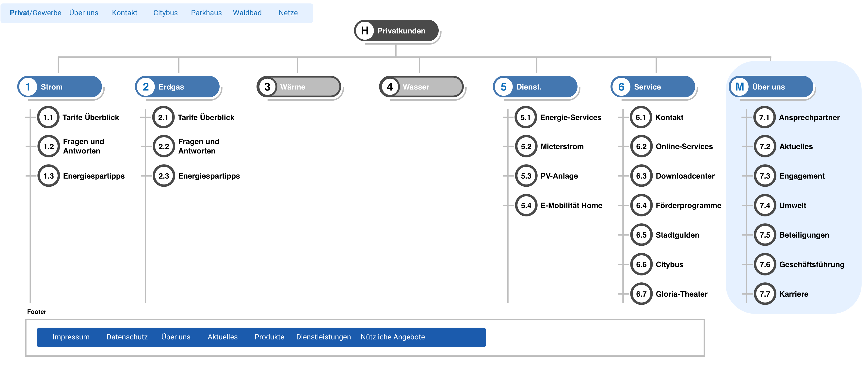The width and height of the screenshot is (868, 365).
Task: Click Nützliche Angebote in the footer
Action: [393, 337]
